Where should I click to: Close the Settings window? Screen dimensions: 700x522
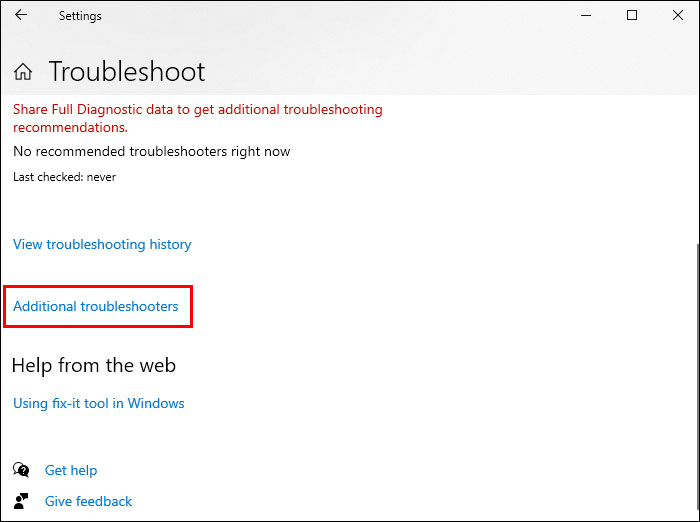coord(677,16)
